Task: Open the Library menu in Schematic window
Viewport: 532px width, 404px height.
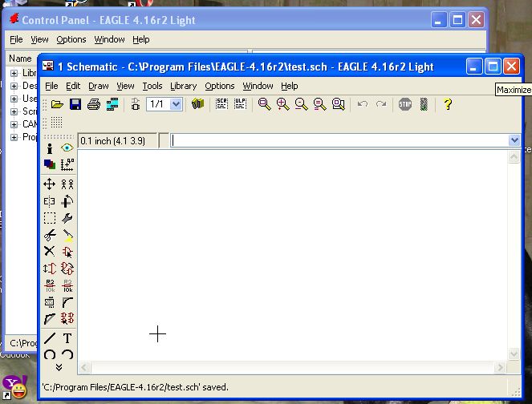Action: point(183,86)
